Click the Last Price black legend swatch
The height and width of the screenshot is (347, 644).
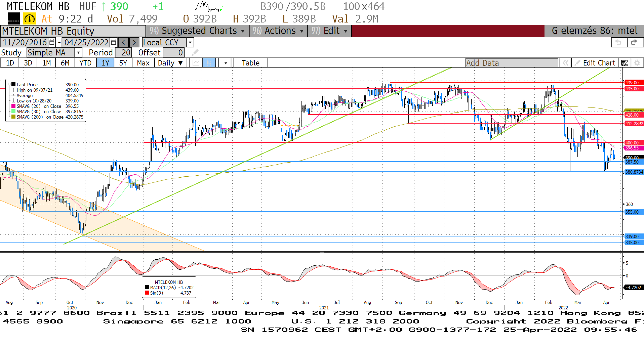tap(13, 85)
